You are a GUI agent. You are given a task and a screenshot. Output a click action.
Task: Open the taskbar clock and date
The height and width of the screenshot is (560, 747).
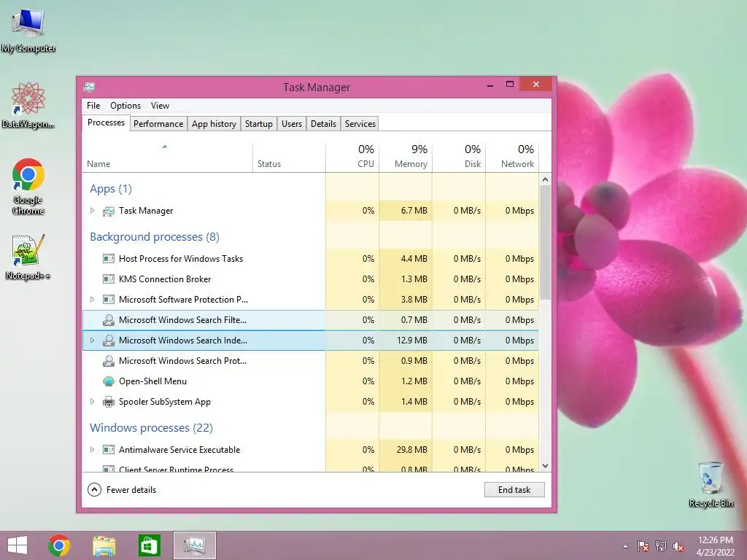tap(715, 546)
